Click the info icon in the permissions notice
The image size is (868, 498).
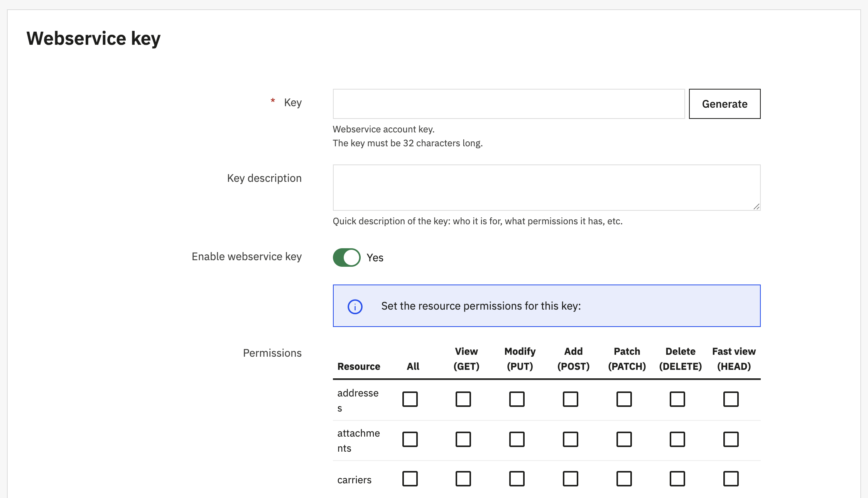click(x=355, y=306)
